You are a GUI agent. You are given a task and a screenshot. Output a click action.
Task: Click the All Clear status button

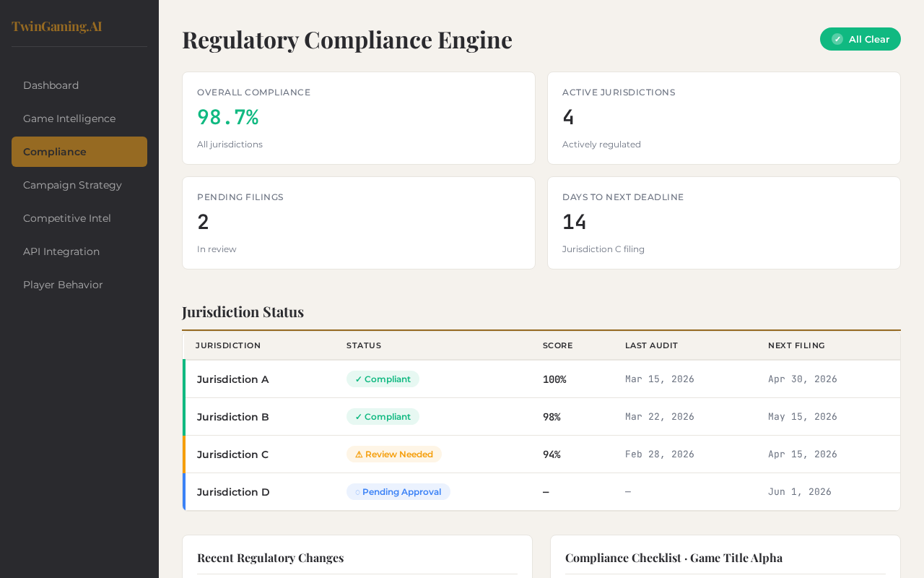point(860,39)
